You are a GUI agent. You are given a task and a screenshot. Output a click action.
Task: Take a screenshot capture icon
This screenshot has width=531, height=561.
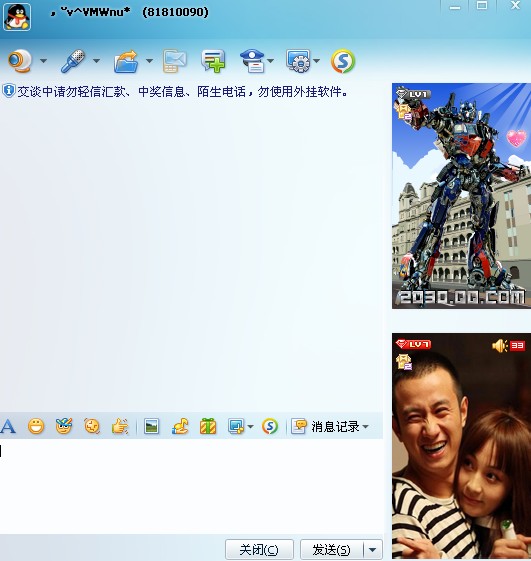coord(236,426)
